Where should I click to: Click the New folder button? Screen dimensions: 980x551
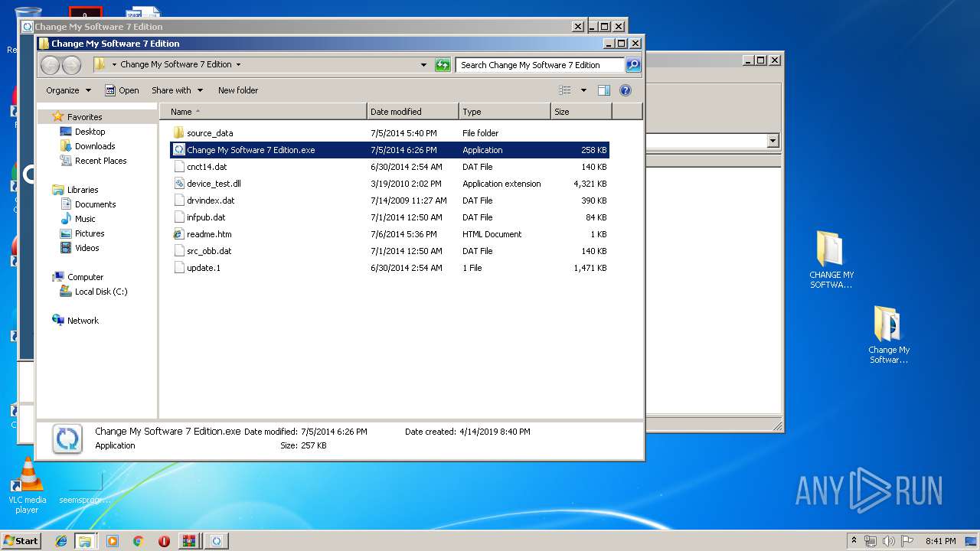238,90
